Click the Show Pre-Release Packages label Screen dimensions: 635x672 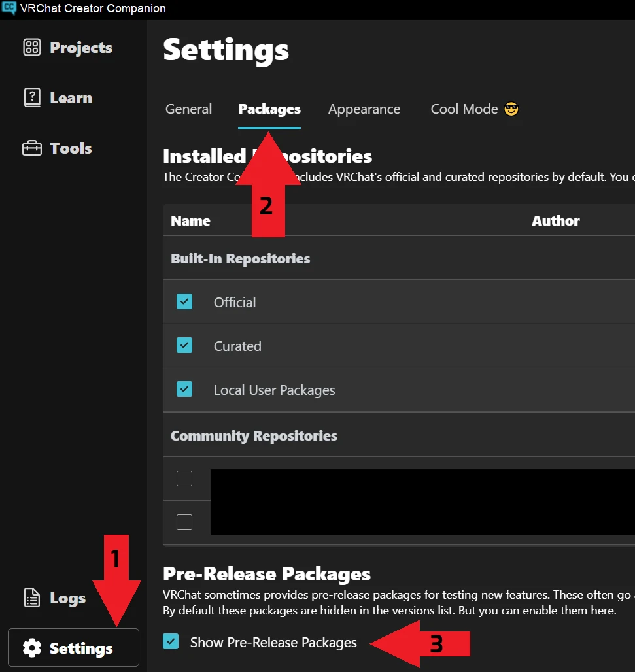tap(273, 643)
